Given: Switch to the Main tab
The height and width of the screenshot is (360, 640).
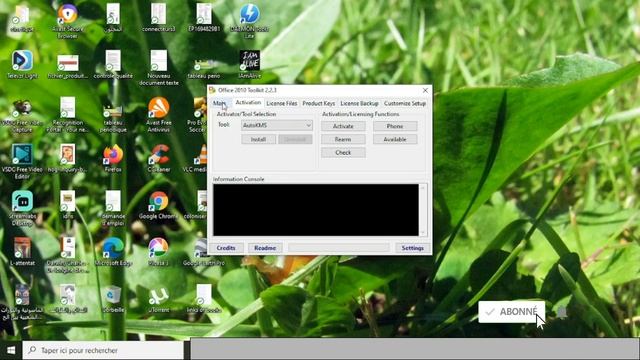Looking at the screenshot, I should [219, 103].
